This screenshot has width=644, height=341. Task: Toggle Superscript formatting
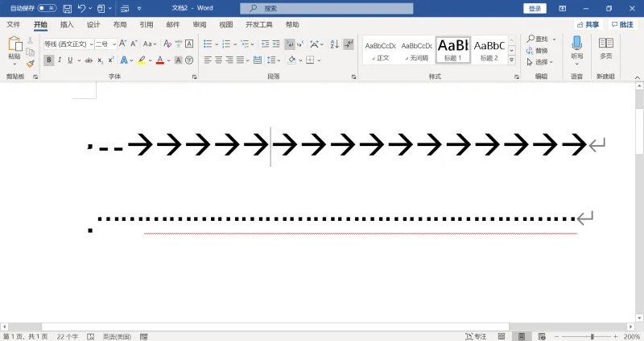(x=111, y=60)
